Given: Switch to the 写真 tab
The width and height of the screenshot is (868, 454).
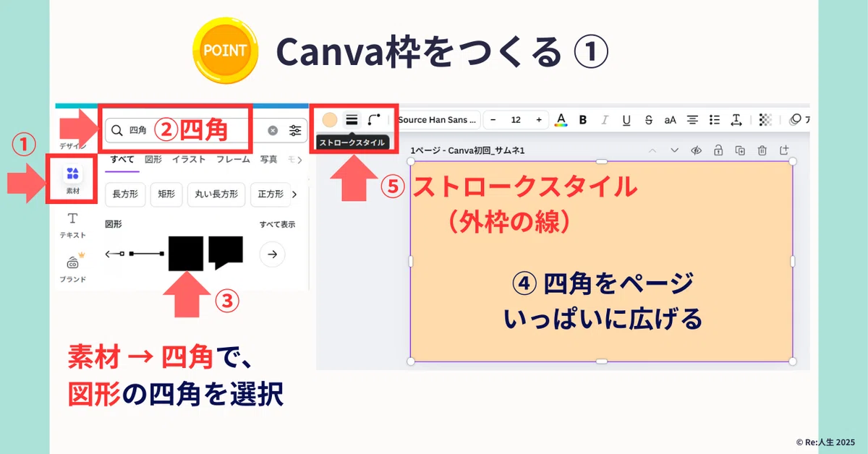Looking at the screenshot, I should pos(268,159).
